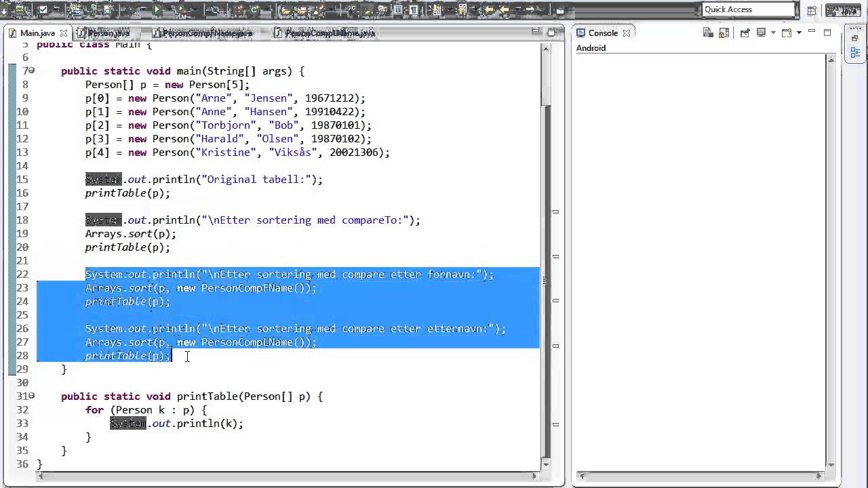Click "for (Person k : p)" line
The width and height of the screenshot is (868, 488).
(146, 409)
